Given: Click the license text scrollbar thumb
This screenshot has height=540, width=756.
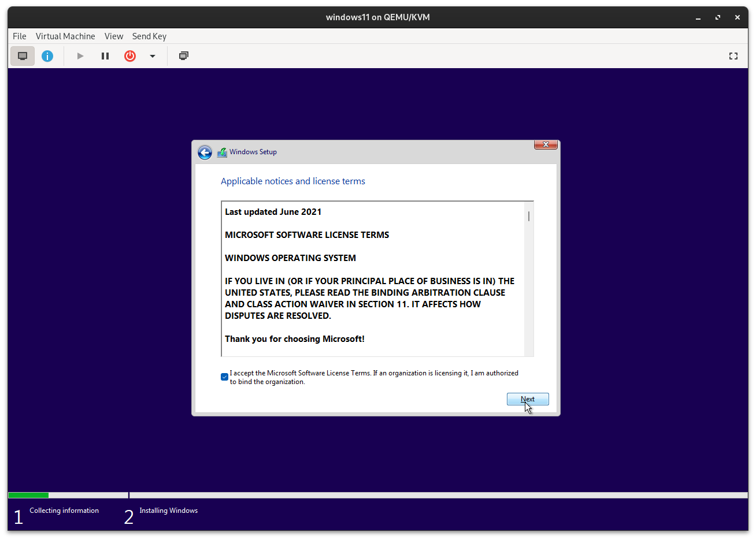Looking at the screenshot, I should [529, 216].
